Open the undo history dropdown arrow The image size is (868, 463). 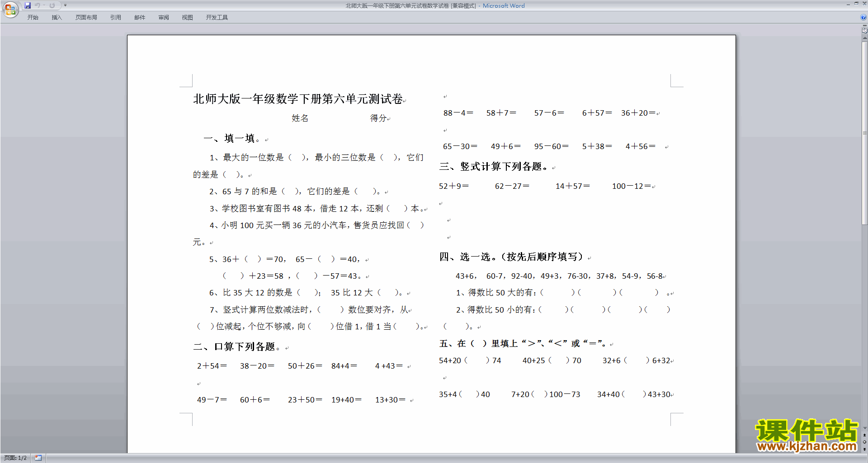[x=44, y=5]
